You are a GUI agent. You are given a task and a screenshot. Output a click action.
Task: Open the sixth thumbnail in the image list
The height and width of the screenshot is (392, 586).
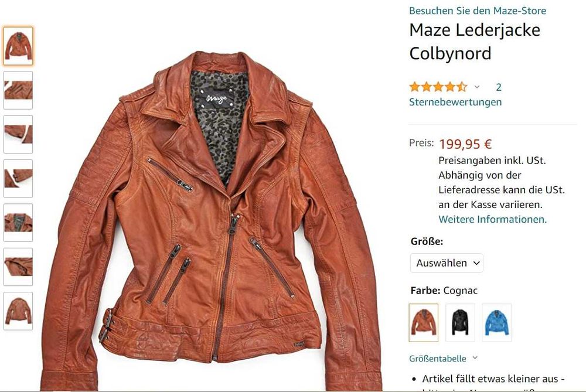[x=18, y=267]
